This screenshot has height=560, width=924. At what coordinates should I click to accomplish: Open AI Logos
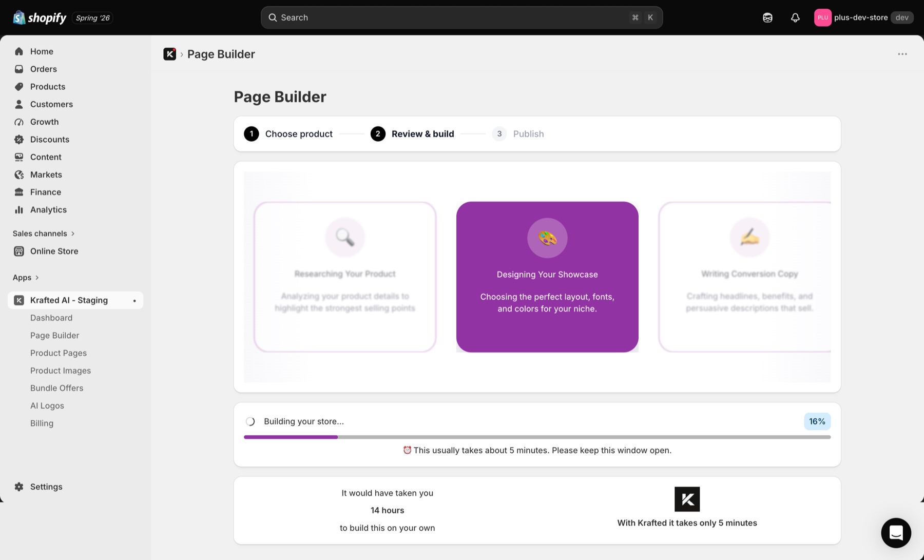(47, 405)
